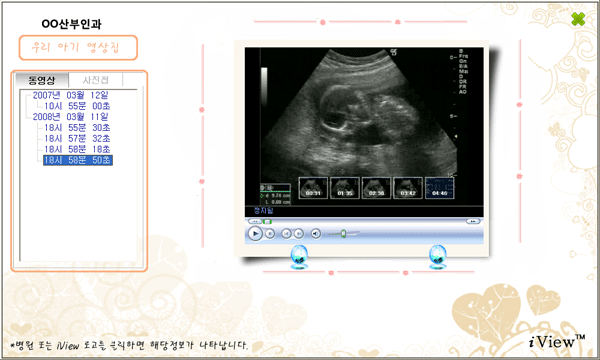The image size is (600, 360).
Task: Collapse the 2007년 03월 12일 tree node
Action: click(70, 95)
